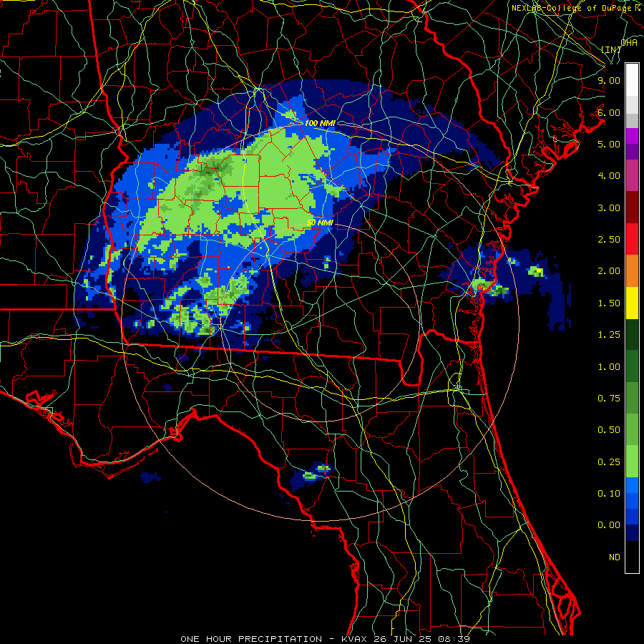The height and width of the screenshot is (644, 644).
Task: Select the 4.00 legend value
Action: pos(609,176)
